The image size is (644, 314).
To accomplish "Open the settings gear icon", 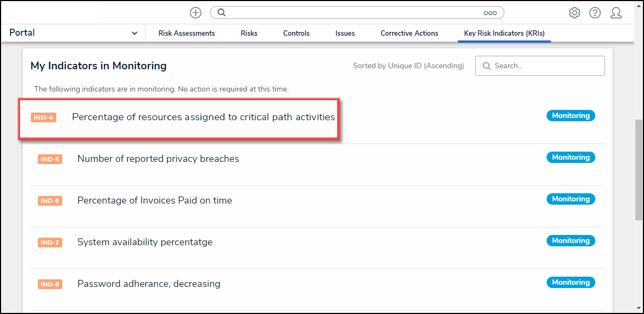I will click(574, 12).
